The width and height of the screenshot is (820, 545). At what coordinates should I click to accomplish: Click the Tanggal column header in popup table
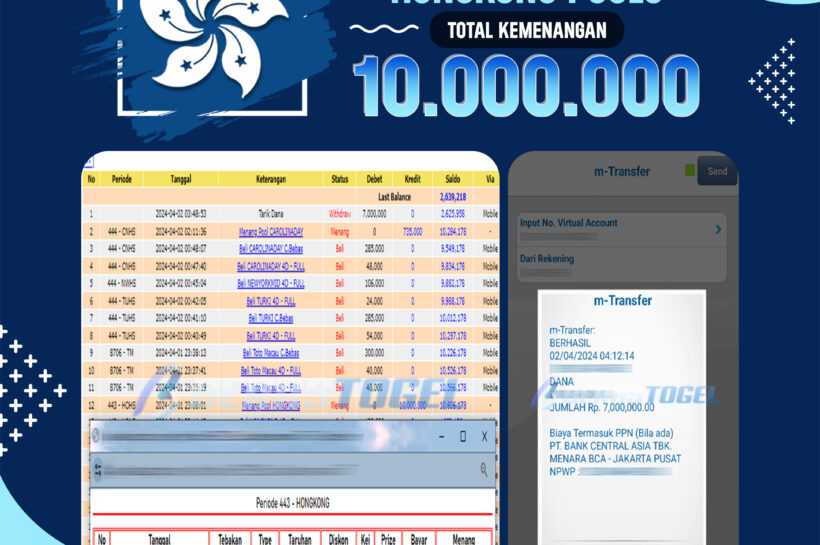[159, 538]
